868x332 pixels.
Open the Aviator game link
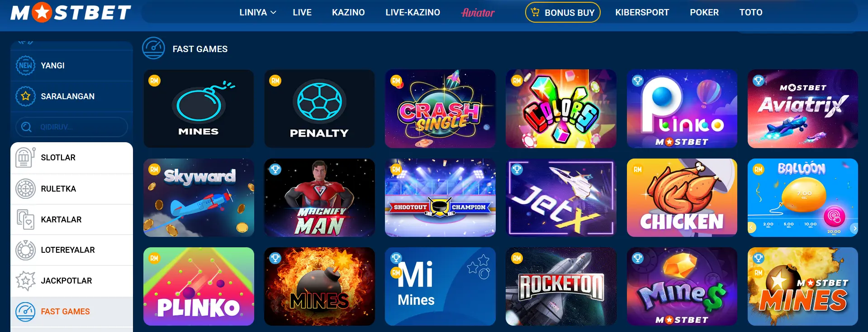[478, 12]
